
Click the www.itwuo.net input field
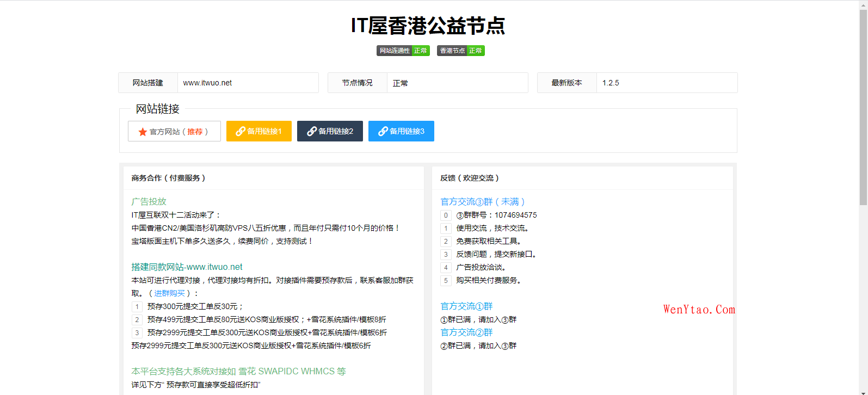(248, 83)
